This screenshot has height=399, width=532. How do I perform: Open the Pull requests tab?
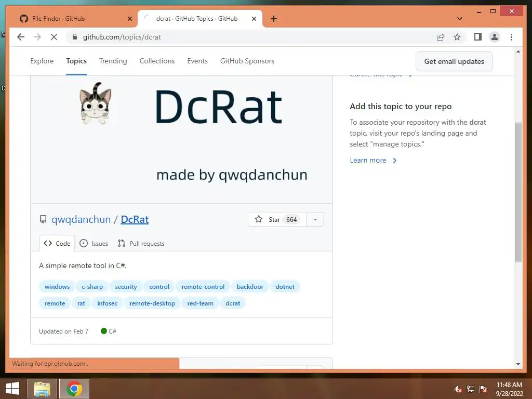point(141,243)
